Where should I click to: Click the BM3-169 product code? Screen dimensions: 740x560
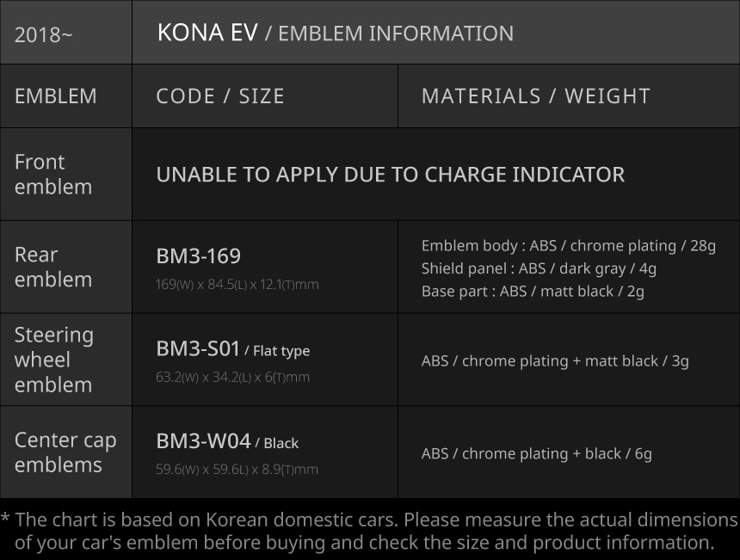[x=198, y=256]
